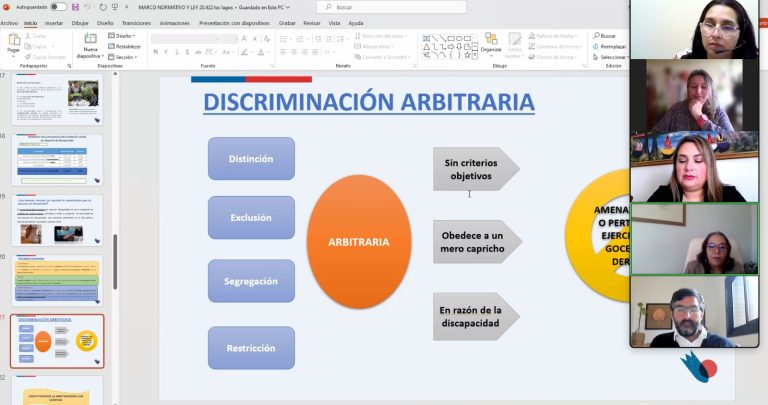This screenshot has height=405, width=768.
Task: Select the Exclusión box
Action: [x=251, y=217]
